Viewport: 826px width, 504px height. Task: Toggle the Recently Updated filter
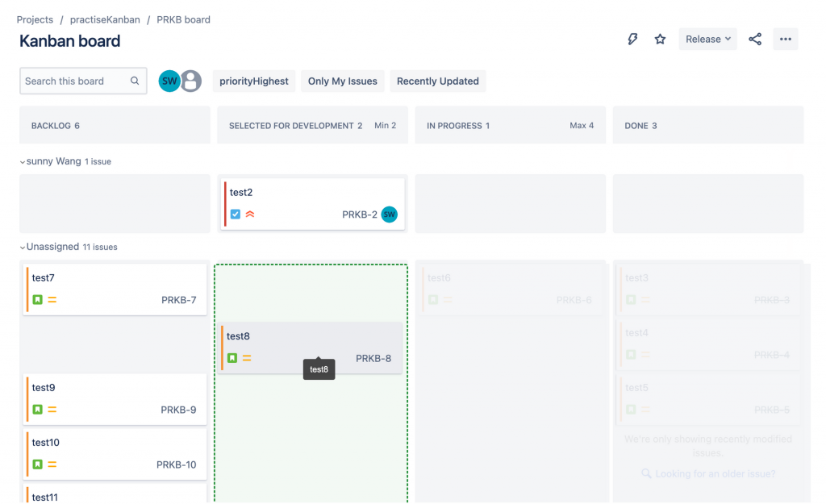click(x=438, y=81)
